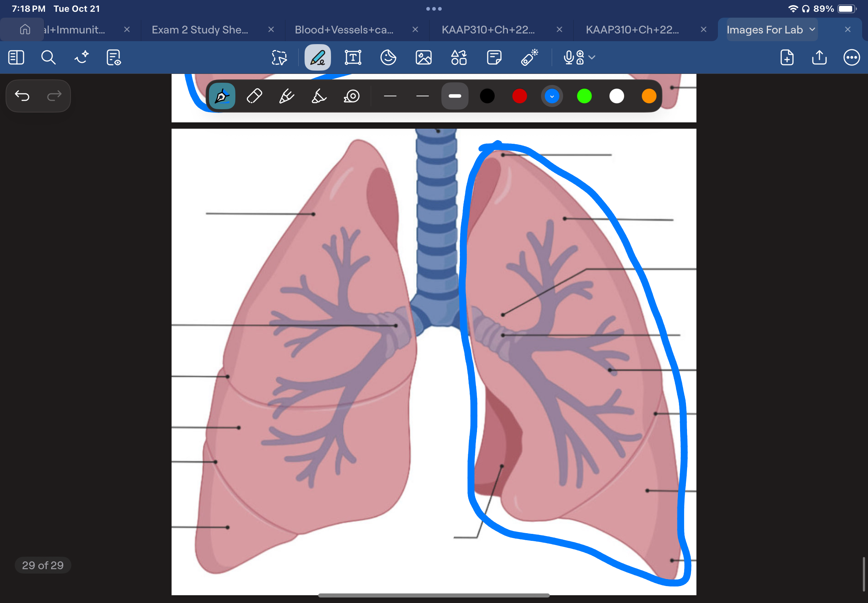Select the Lasso selection tool
This screenshot has width=868, height=603.
point(278,57)
